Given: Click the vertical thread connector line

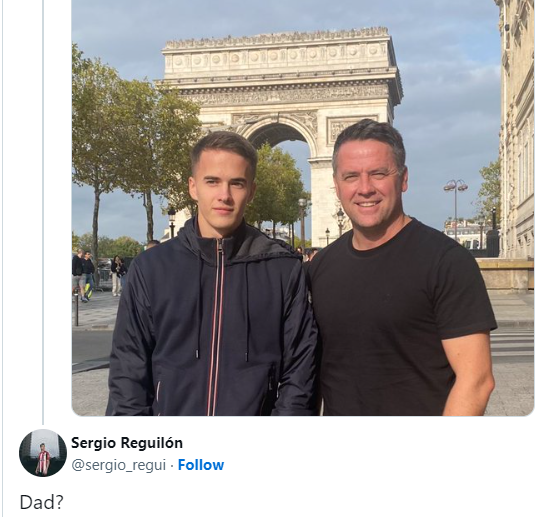Looking at the screenshot, I should point(43,211).
